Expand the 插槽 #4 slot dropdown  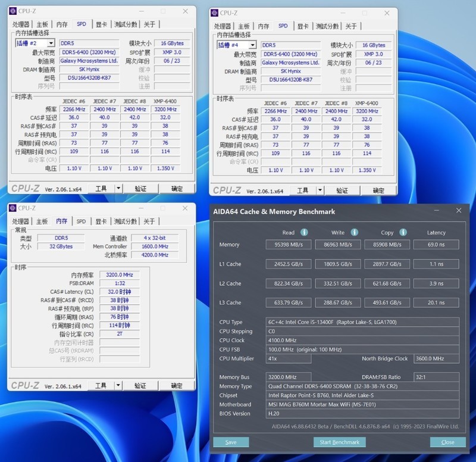coord(252,45)
